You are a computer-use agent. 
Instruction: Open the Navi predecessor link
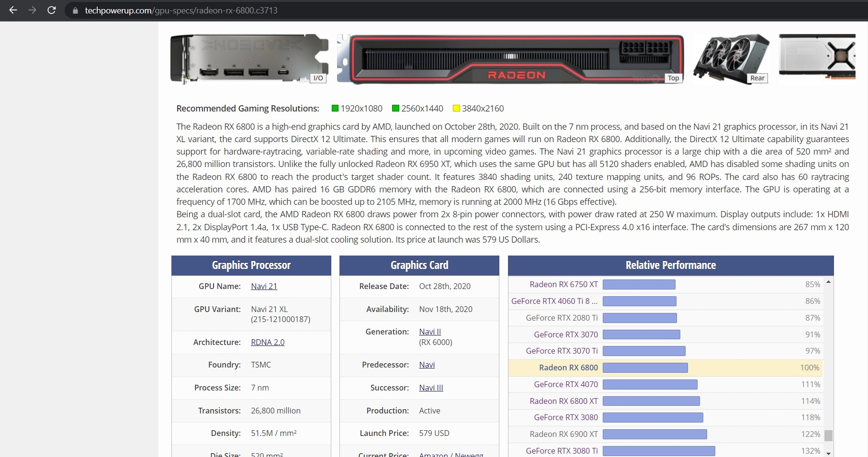(x=427, y=365)
